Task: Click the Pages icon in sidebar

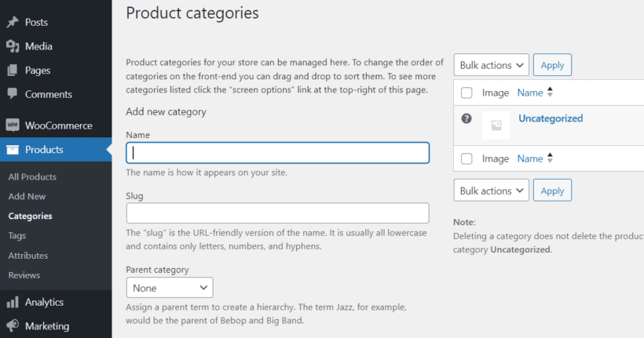Action: click(x=13, y=70)
